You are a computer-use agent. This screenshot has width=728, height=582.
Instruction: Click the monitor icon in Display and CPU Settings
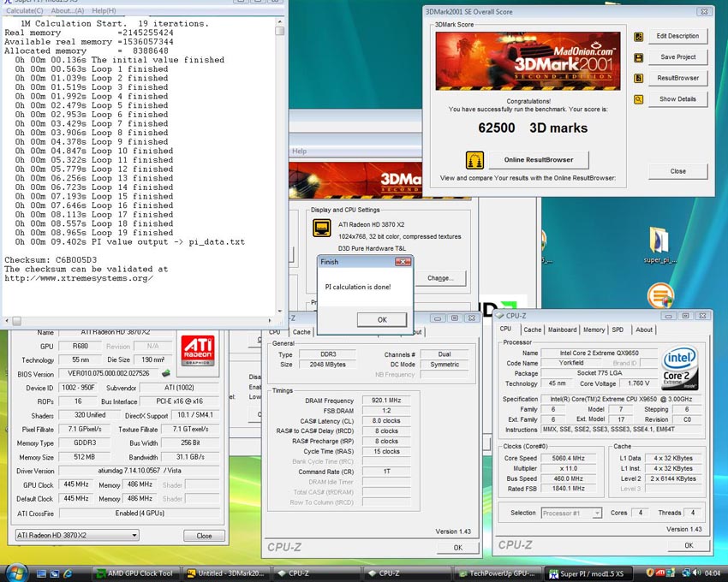tap(322, 228)
